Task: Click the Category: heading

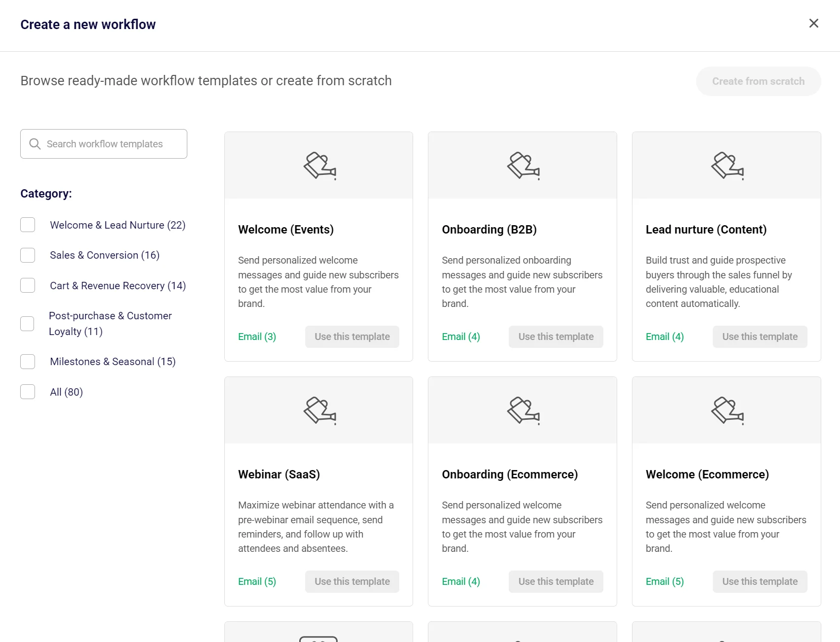Action: coord(46,194)
